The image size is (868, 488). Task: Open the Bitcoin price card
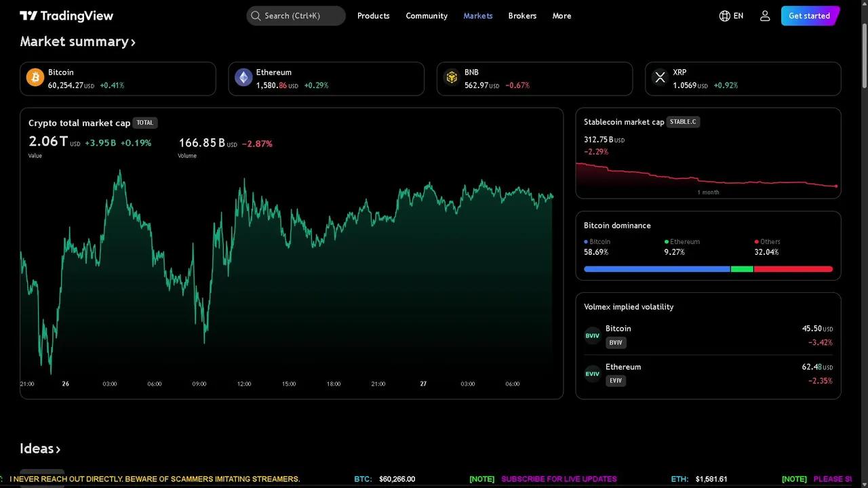pos(118,79)
